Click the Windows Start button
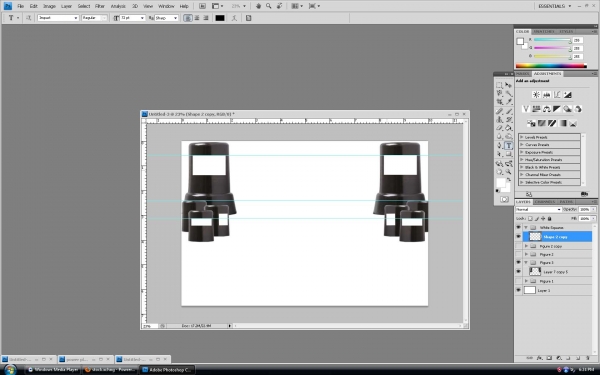600x375 pixels. [x=10, y=370]
